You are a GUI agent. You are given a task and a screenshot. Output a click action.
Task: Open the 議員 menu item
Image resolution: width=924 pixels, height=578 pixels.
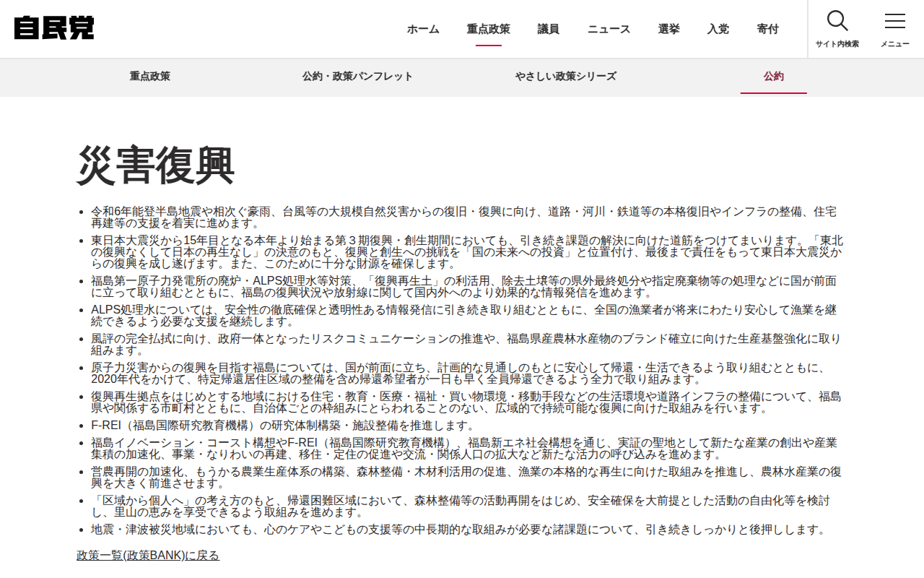[x=549, y=29]
